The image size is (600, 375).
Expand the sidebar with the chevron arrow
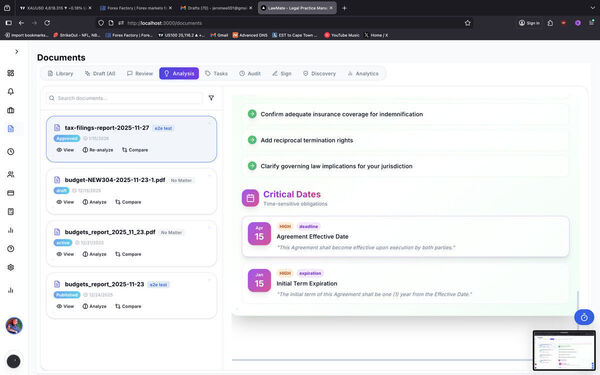click(16, 52)
